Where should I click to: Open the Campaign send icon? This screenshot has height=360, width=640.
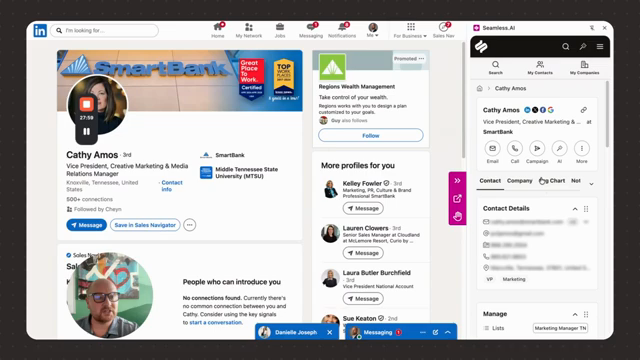(x=537, y=149)
